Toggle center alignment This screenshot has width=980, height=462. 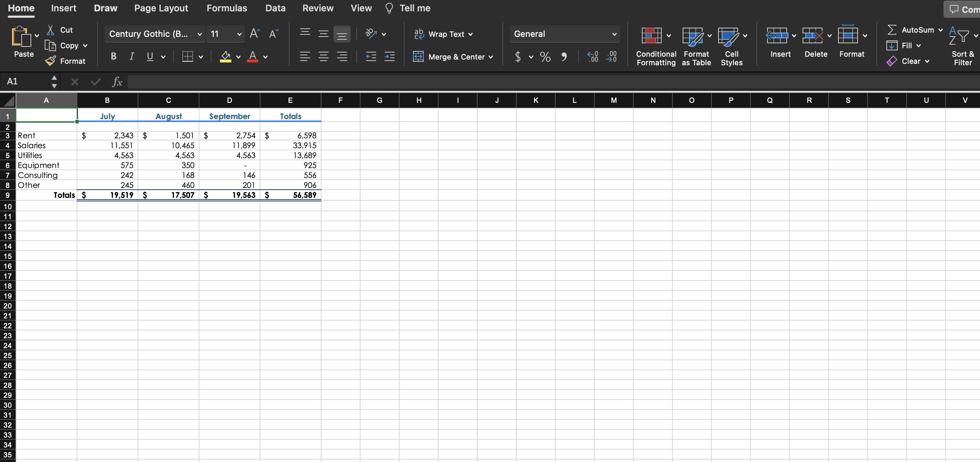click(323, 56)
